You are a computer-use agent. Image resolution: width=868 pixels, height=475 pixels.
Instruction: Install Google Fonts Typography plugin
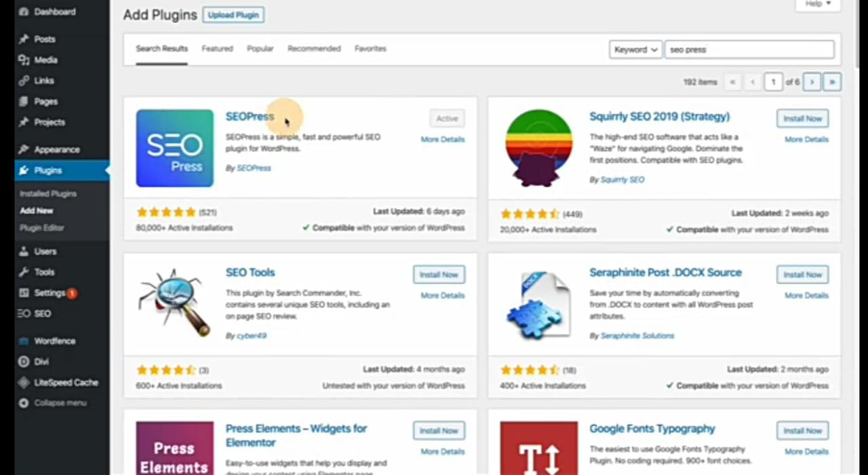click(x=802, y=431)
